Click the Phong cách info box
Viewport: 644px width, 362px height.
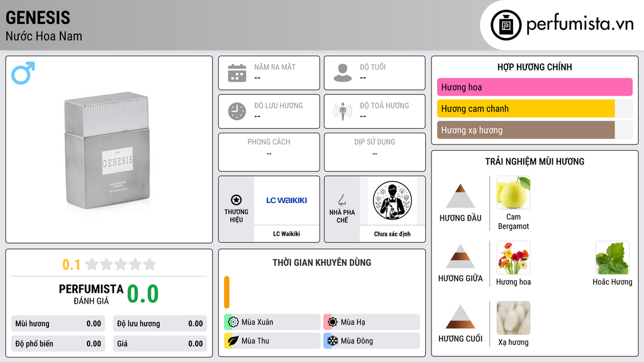[x=269, y=152]
